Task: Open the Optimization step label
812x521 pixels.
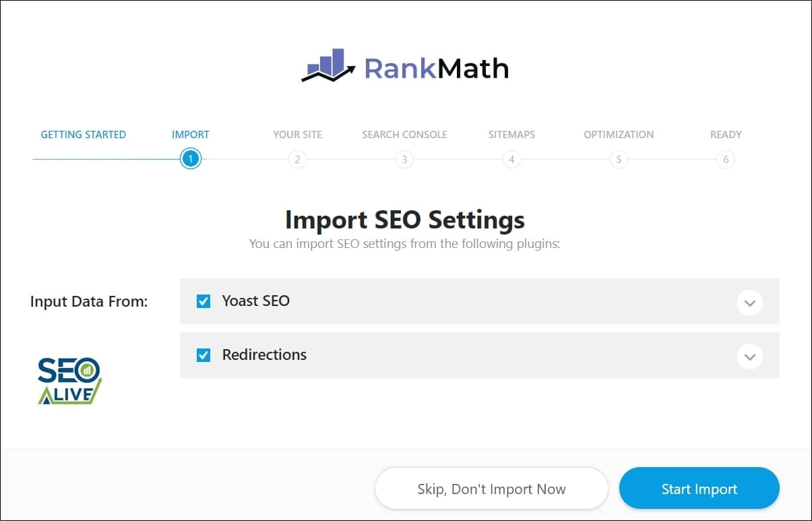Action: [x=619, y=134]
